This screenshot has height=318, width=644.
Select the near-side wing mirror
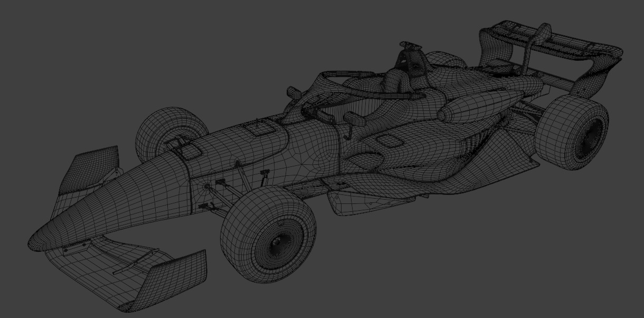[354, 119]
